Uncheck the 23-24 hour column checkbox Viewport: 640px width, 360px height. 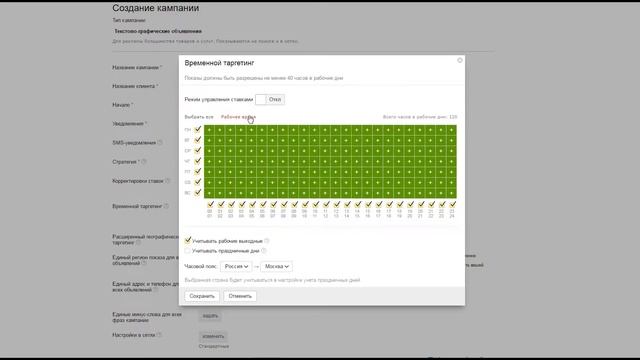point(453,204)
